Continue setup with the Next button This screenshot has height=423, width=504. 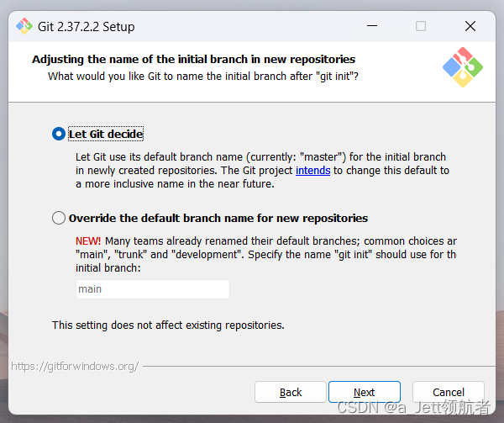[x=365, y=392]
